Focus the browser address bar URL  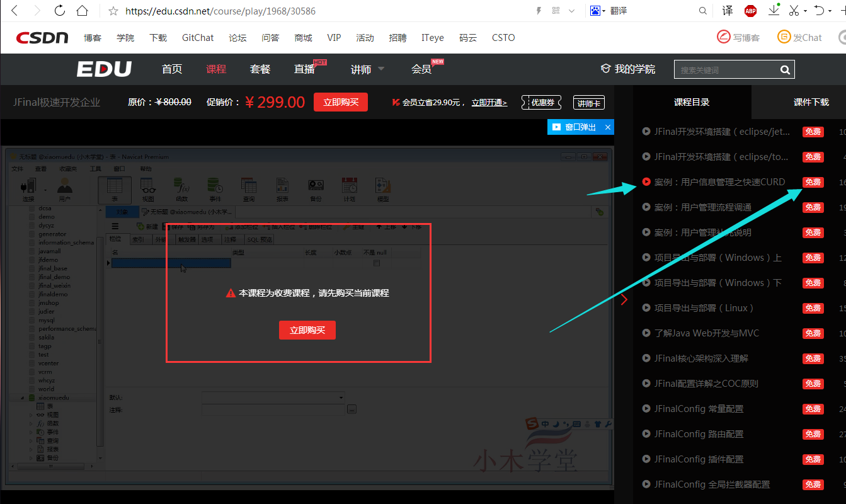pyautogui.click(x=220, y=11)
